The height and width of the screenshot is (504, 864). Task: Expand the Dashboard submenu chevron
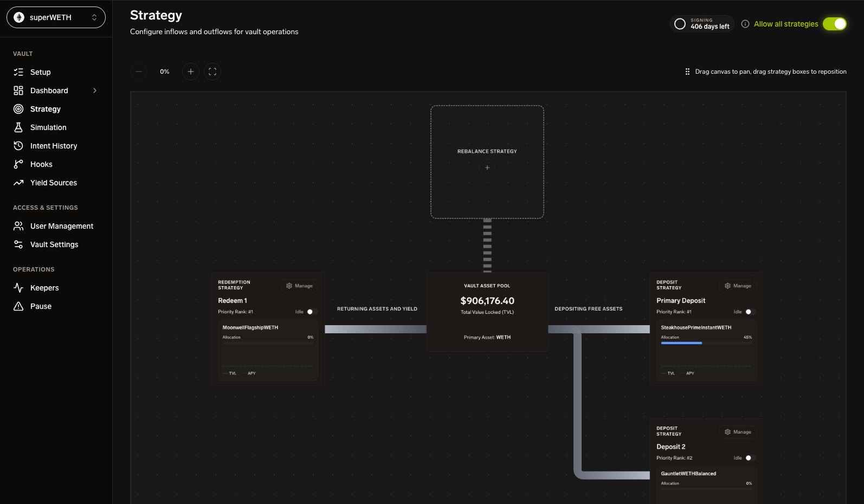[x=95, y=91]
